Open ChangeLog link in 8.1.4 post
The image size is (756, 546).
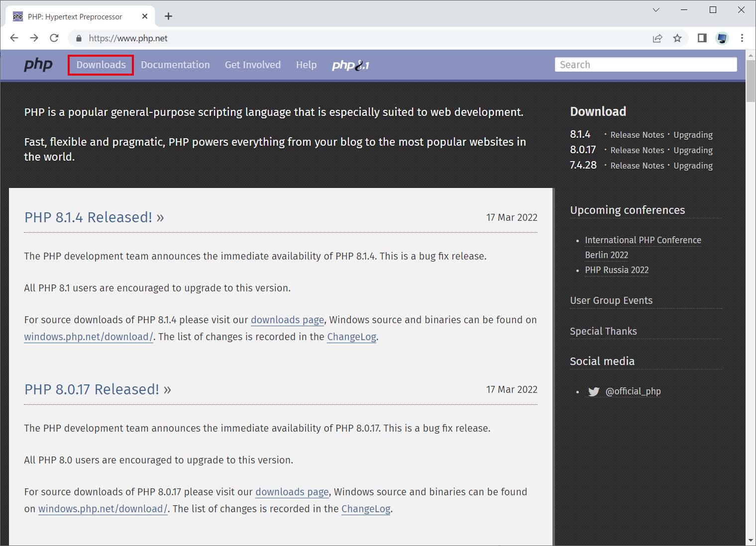pos(351,337)
